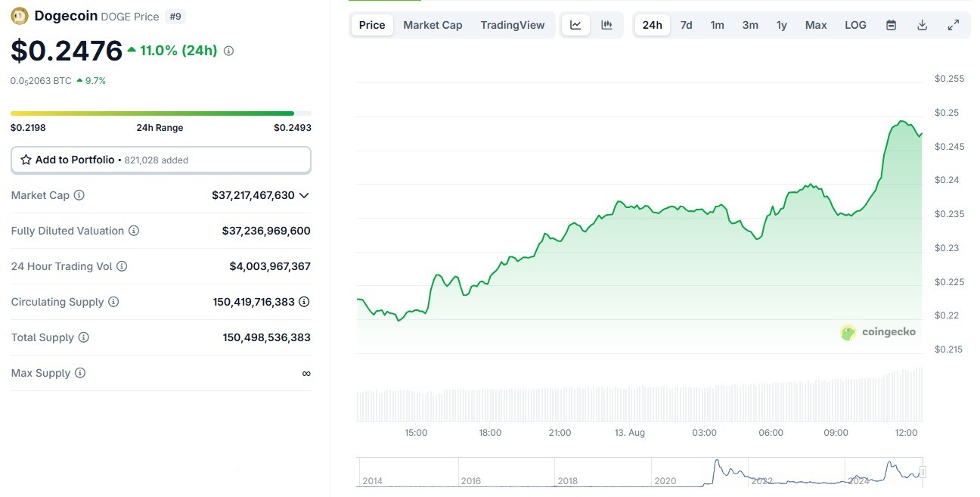980x497 pixels.
Task: Expand Market Cap details chevron
Action: [304, 195]
